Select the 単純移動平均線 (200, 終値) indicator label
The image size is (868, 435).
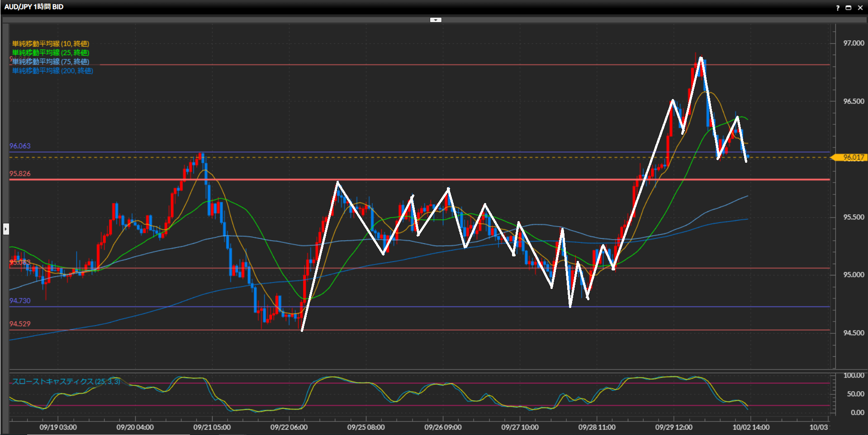[52, 71]
